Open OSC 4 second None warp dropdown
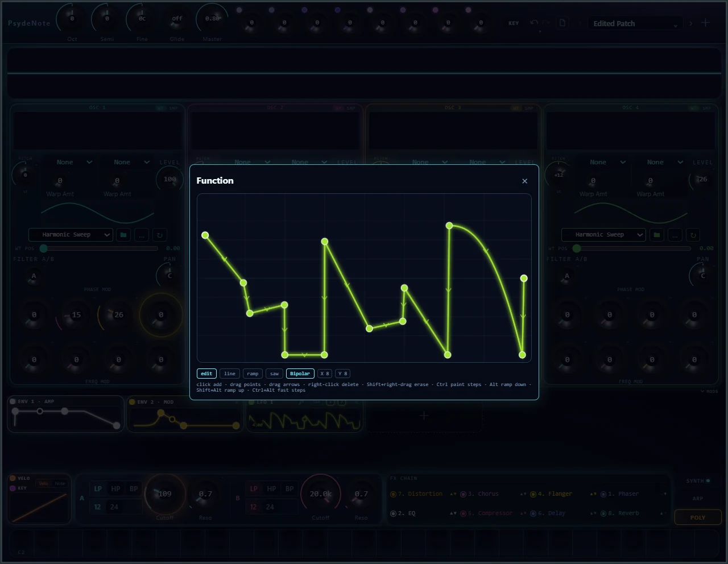This screenshot has height=564, width=728. tap(664, 162)
